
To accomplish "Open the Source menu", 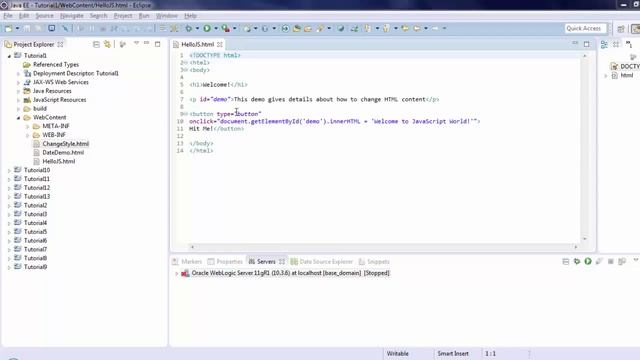I will point(44,16).
